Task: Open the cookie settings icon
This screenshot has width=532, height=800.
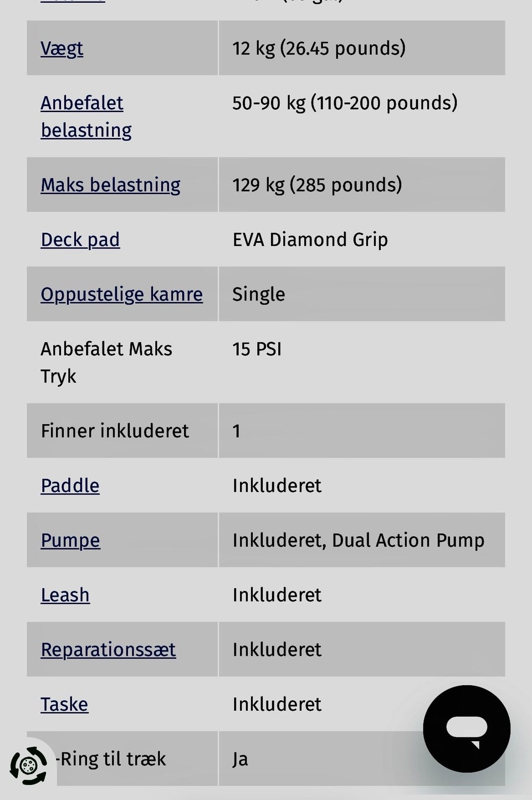Action: pos(28,766)
